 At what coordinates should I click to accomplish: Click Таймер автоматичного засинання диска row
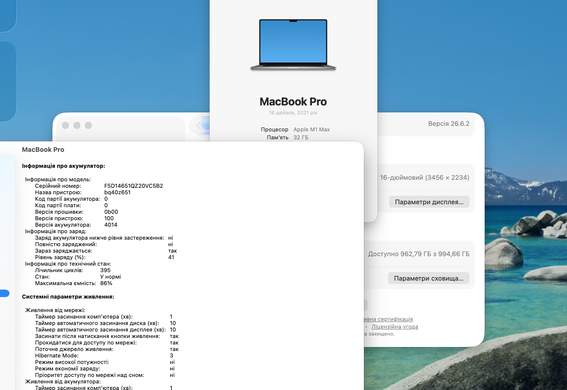click(x=106, y=323)
